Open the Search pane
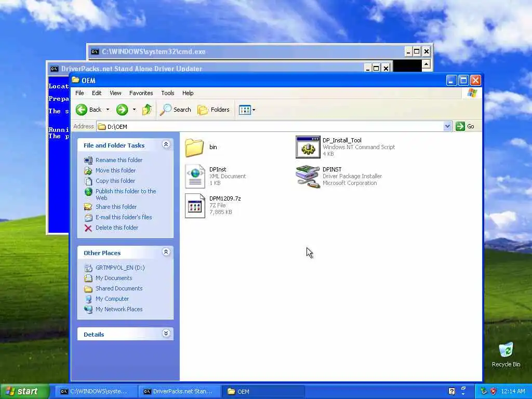Viewport: 532px width, 399px height. pyautogui.click(x=176, y=110)
